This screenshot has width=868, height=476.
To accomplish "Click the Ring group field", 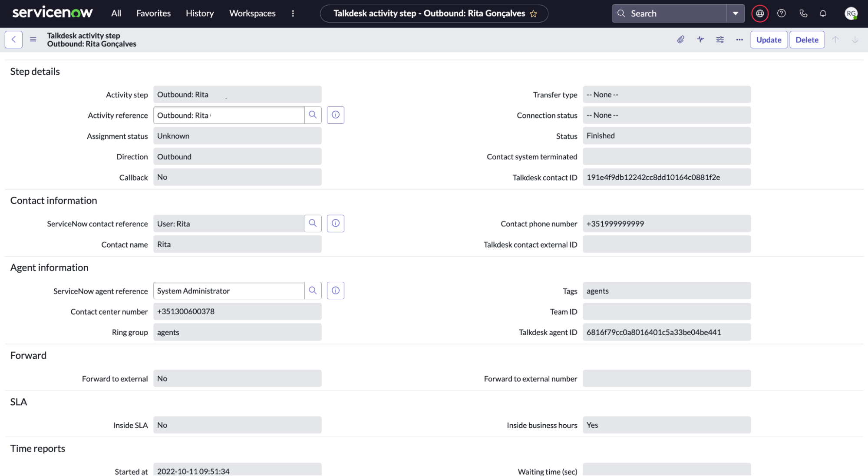I will pos(238,332).
